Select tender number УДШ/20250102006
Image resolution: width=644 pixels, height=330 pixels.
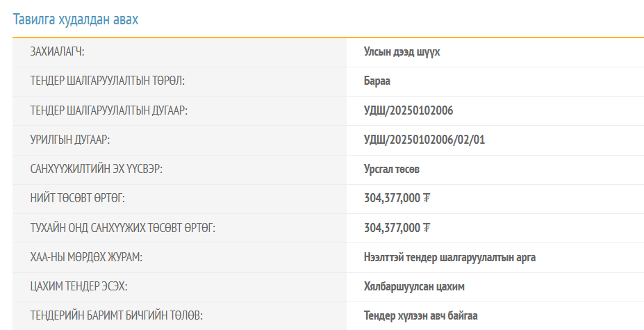click(408, 110)
